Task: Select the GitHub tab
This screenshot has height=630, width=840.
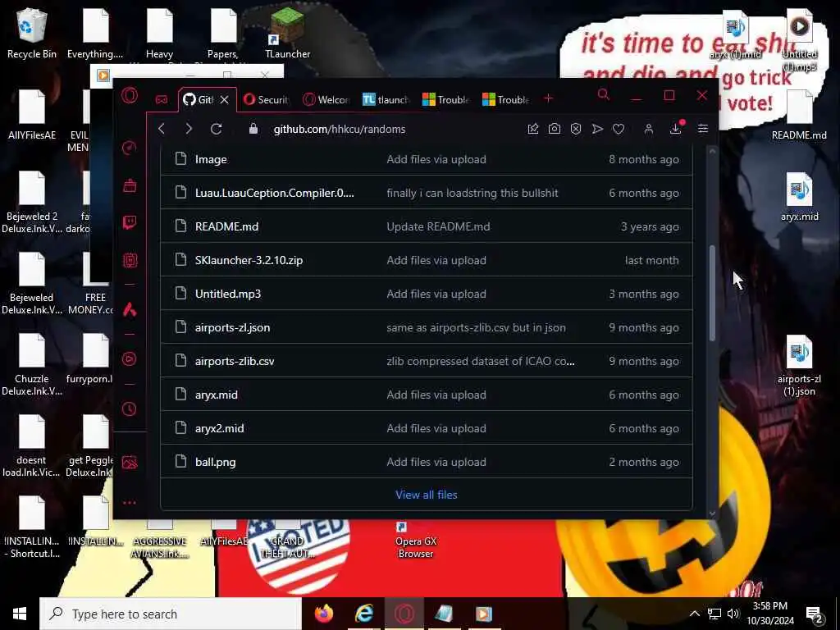Action: (199, 99)
